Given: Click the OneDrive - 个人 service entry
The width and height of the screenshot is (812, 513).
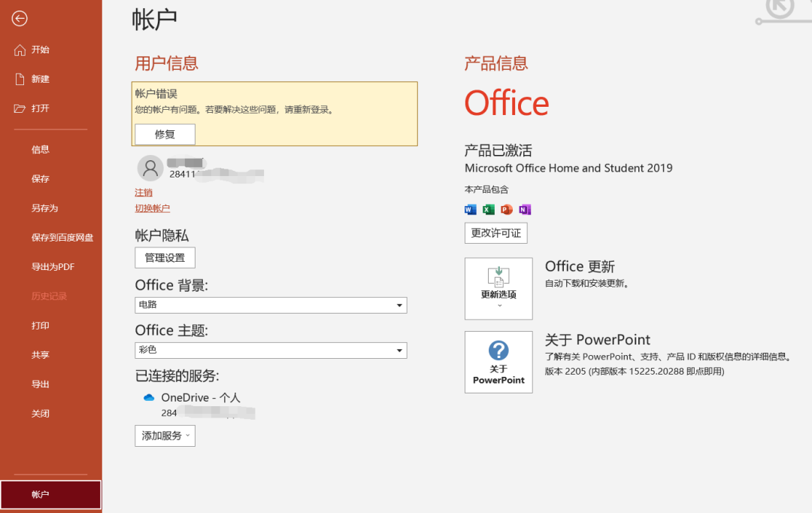Looking at the screenshot, I should [x=201, y=397].
